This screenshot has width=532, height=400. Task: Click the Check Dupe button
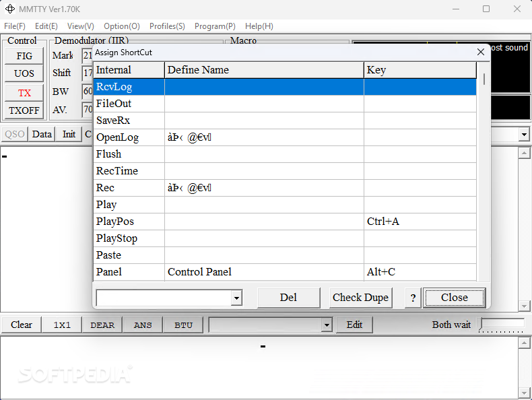click(x=360, y=298)
